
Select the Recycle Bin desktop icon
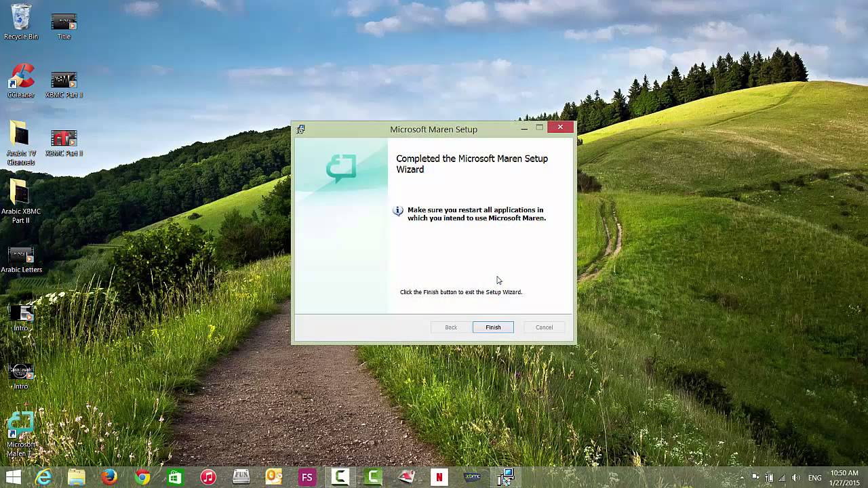[21, 22]
